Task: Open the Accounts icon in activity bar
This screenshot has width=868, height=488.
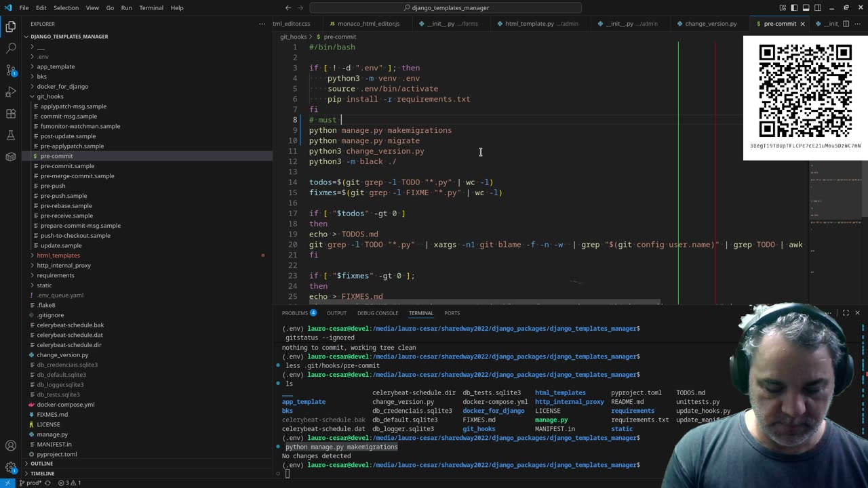Action: [11, 446]
